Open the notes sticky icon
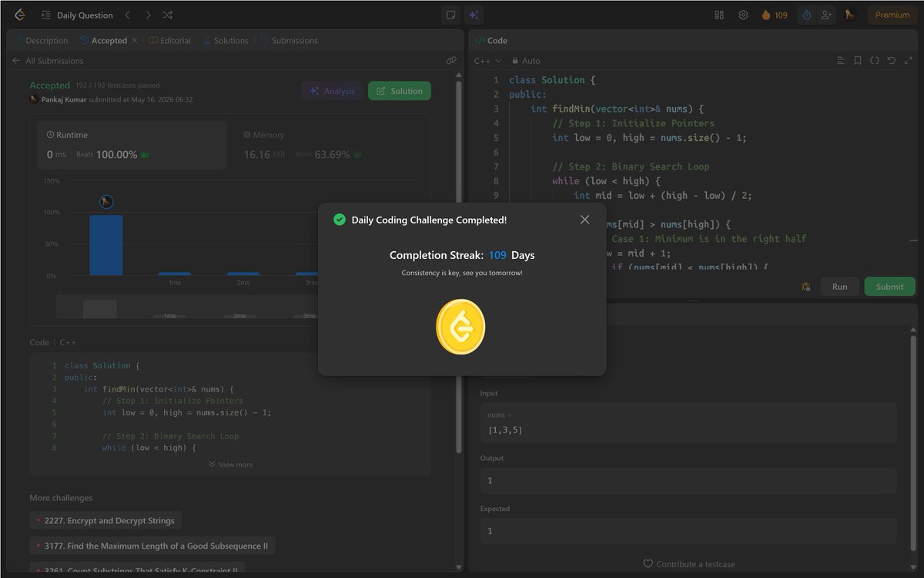Image resolution: width=924 pixels, height=578 pixels. point(451,15)
